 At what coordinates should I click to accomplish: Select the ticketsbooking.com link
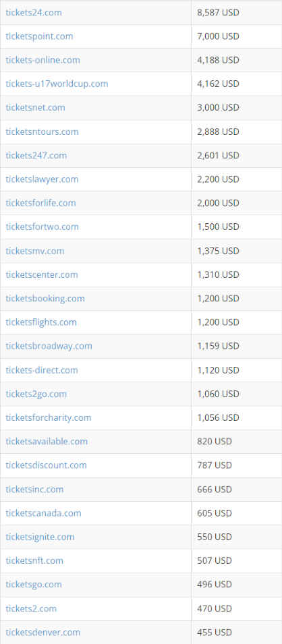point(45,298)
